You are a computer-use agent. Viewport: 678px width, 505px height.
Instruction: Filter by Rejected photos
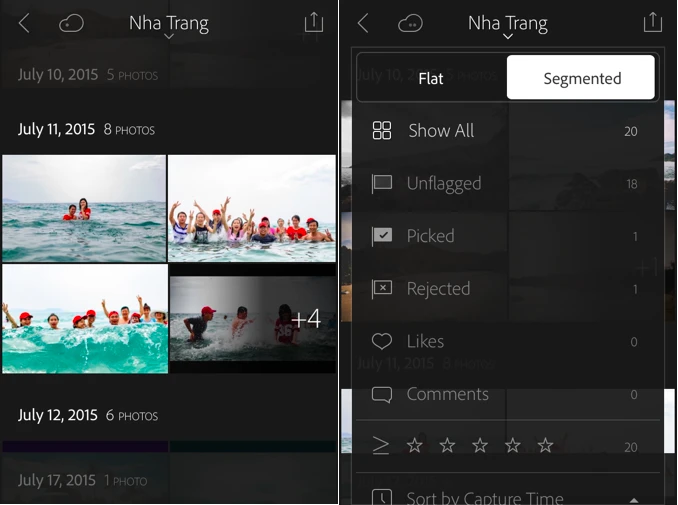438,289
